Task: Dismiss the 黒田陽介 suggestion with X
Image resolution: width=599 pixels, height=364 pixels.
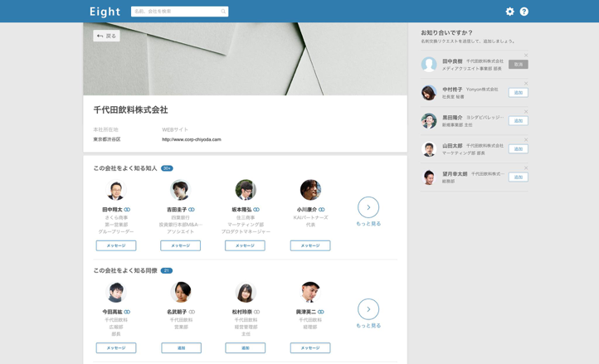Action: (526, 112)
